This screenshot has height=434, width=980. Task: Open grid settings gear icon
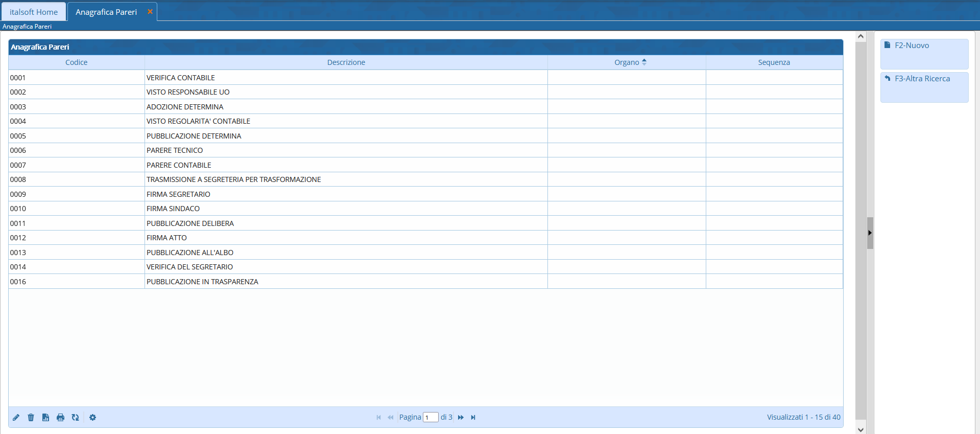coord(92,418)
